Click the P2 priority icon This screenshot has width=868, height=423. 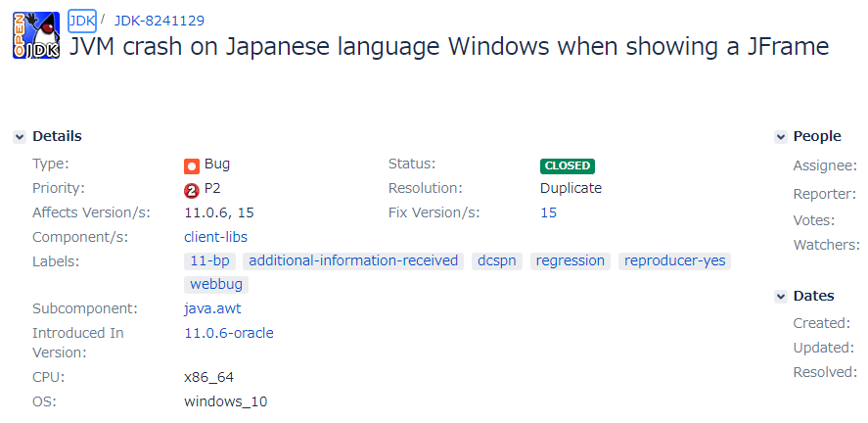tap(192, 191)
